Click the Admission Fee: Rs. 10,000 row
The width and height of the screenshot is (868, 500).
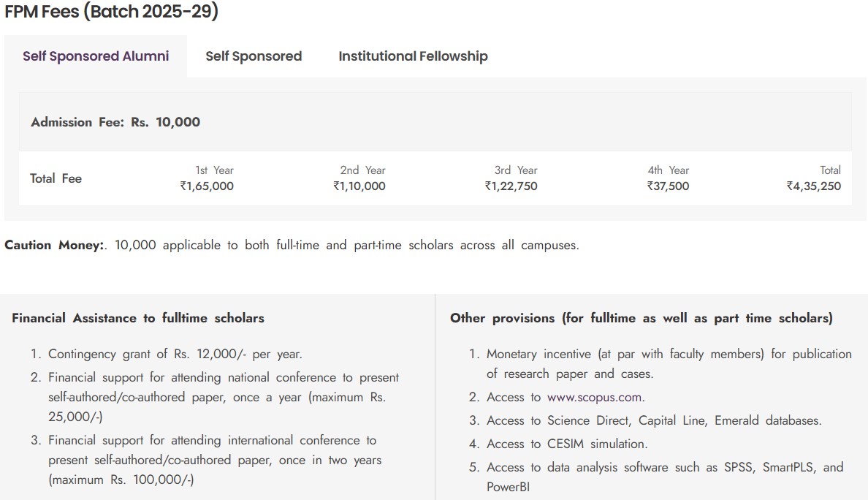click(115, 122)
